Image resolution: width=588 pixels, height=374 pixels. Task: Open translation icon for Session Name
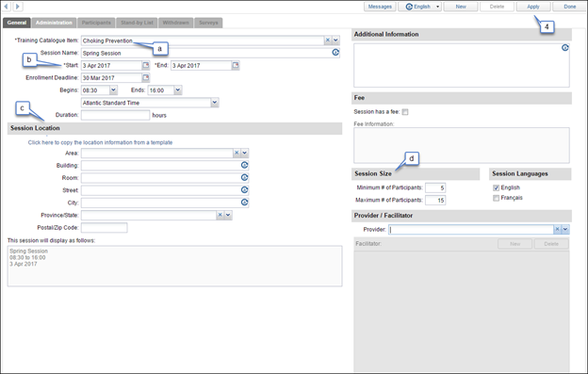tap(335, 53)
